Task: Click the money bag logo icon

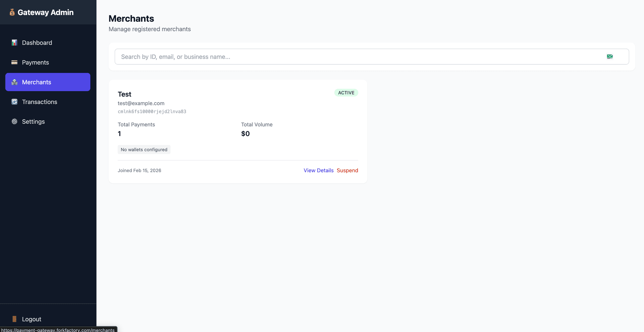Action: point(12,12)
